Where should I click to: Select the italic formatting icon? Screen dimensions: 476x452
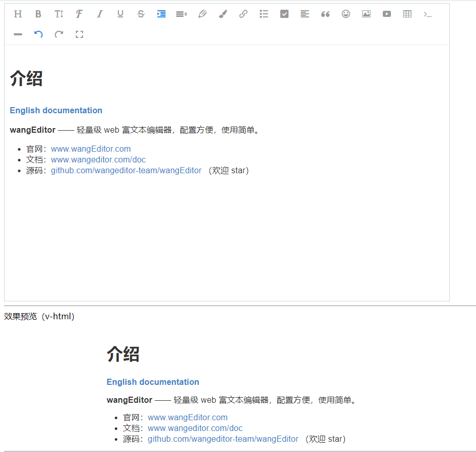[x=99, y=14]
